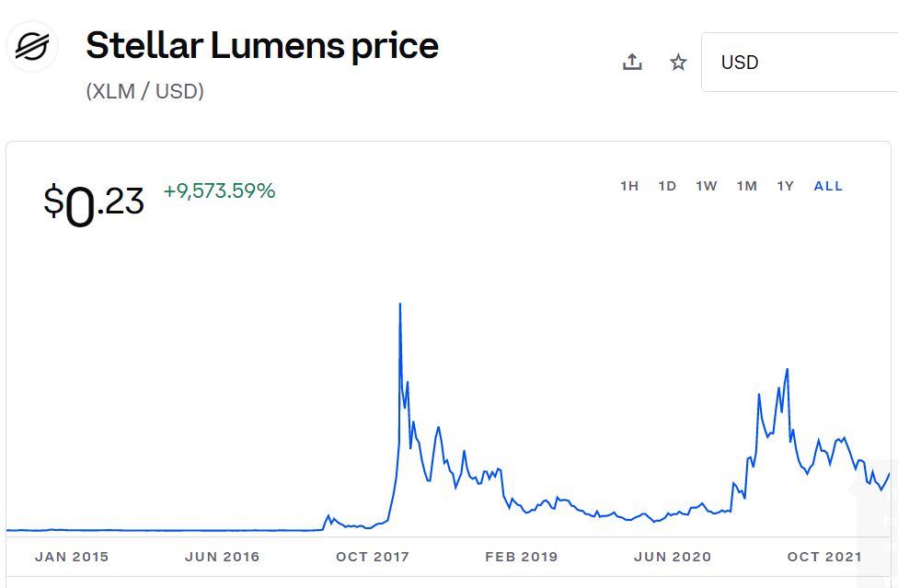Click the JAN 2015 axis label

[71, 557]
